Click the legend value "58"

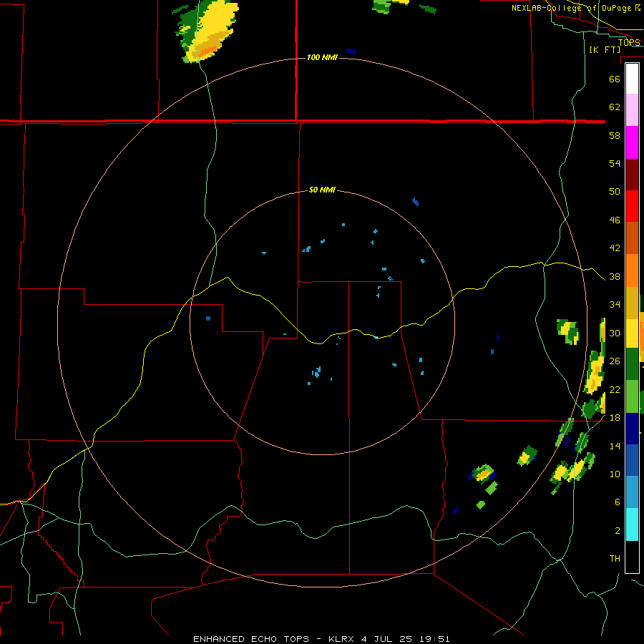pos(615,135)
